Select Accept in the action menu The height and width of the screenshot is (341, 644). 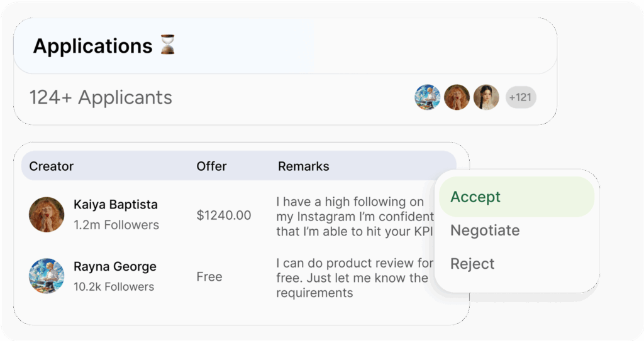point(516,197)
